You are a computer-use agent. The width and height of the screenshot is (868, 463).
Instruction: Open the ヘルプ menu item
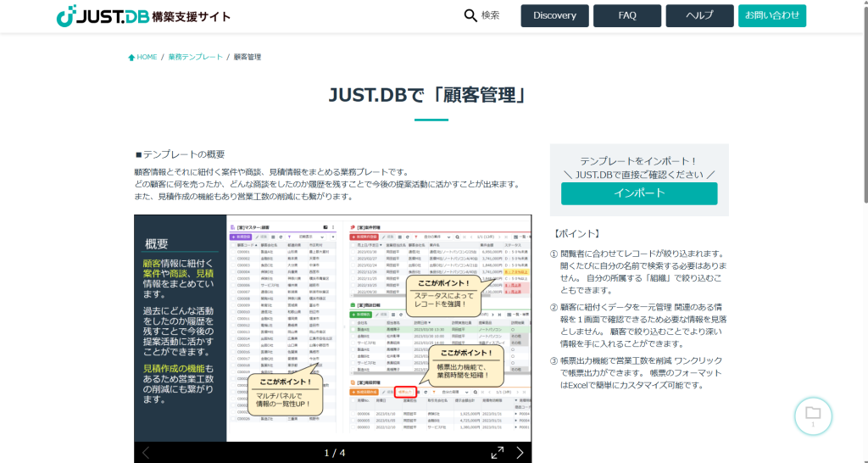point(699,15)
